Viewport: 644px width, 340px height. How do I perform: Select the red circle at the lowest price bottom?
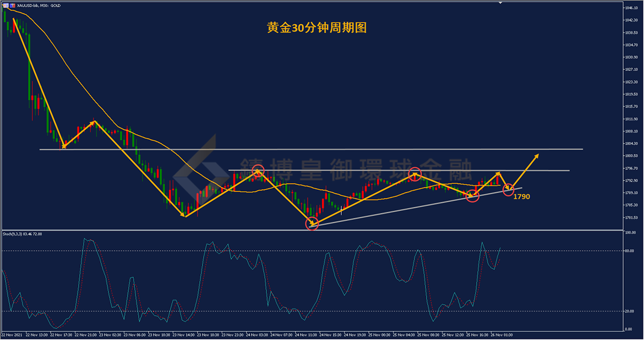pyautogui.click(x=312, y=224)
